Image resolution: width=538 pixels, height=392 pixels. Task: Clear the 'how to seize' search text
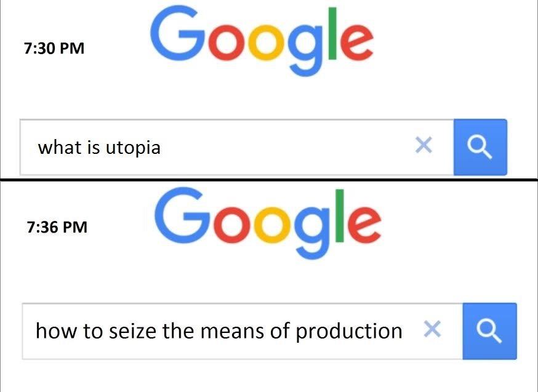pos(433,330)
